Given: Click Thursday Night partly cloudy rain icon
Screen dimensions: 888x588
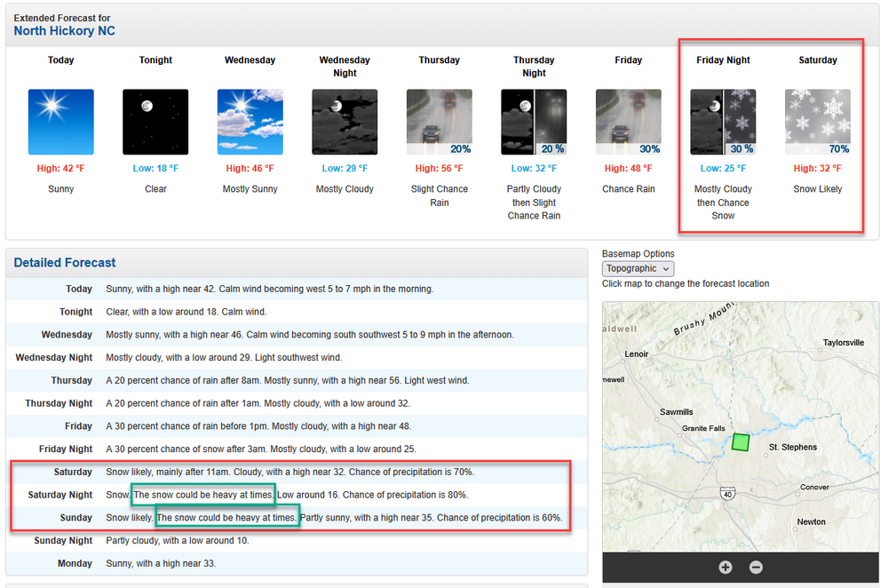Looking at the screenshot, I should click(x=534, y=122).
